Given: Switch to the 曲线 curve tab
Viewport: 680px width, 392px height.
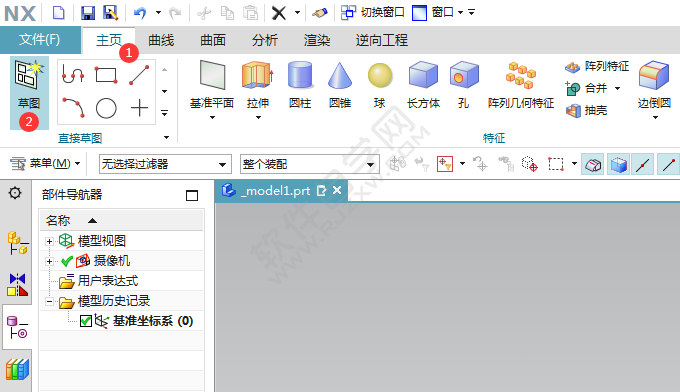Looking at the screenshot, I should [161, 40].
